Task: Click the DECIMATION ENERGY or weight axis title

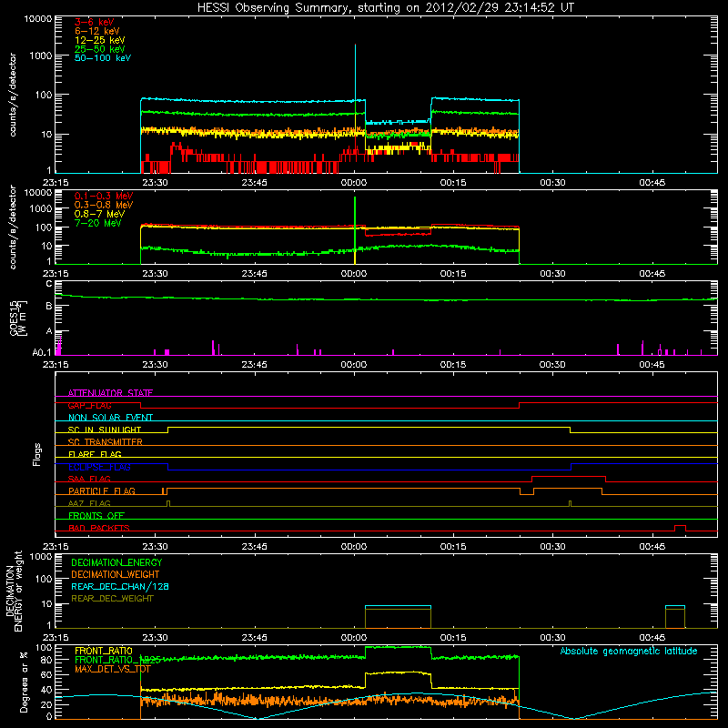Action: [14, 591]
